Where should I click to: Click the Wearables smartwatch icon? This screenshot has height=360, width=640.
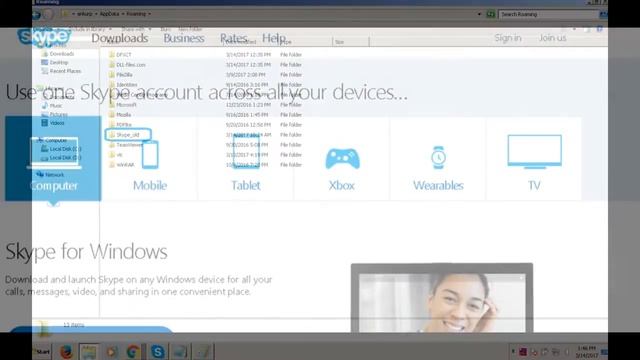438,157
